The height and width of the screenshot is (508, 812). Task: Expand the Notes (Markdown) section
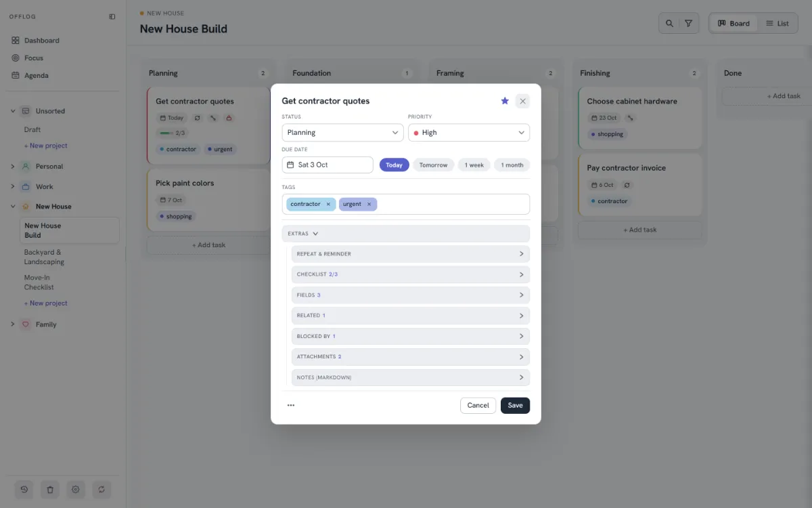pos(411,377)
